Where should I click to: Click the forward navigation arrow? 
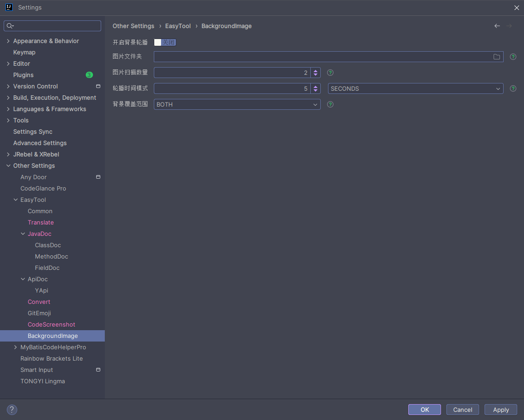click(x=509, y=26)
